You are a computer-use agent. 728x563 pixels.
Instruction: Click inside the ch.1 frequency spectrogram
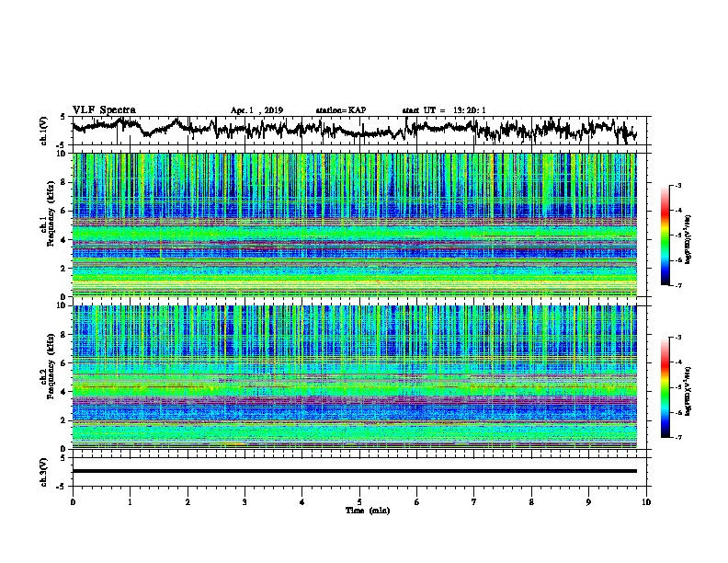[354, 224]
